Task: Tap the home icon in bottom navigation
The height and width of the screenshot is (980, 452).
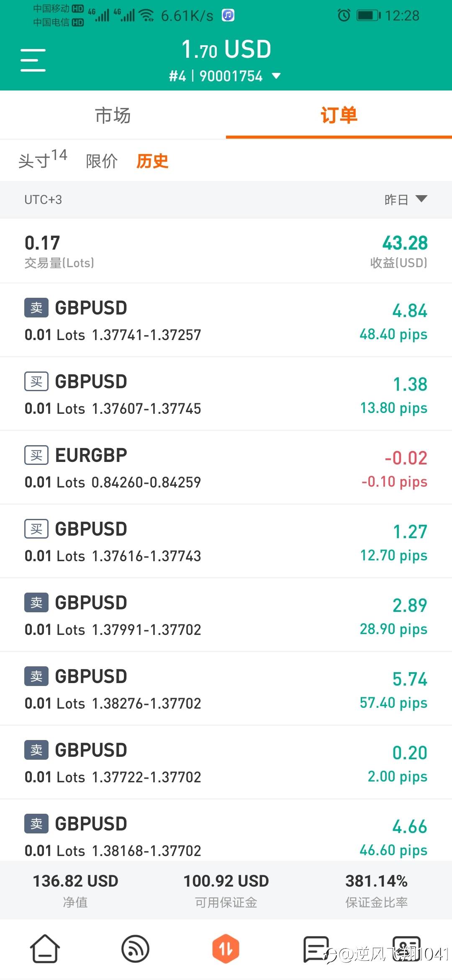Action: click(x=45, y=949)
